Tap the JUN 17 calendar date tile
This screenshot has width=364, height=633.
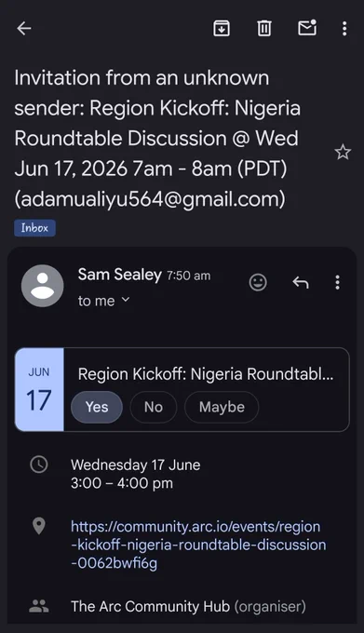pos(39,389)
